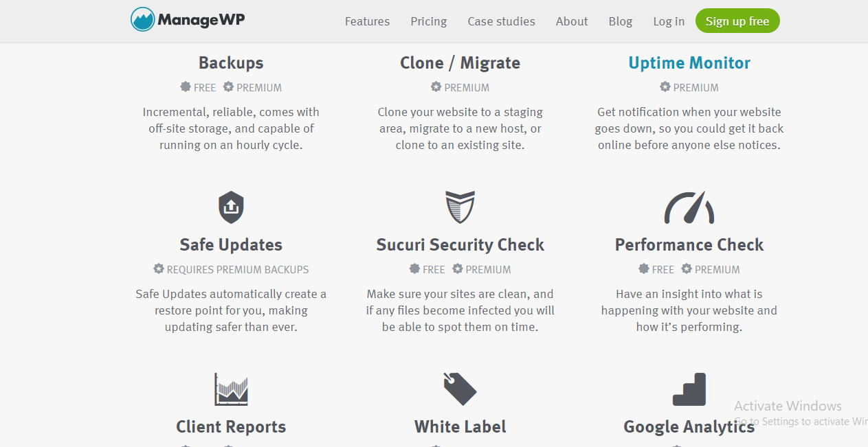Viewport: 868px width, 447px height.
Task: Open the Performance Check heading link
Action: coord(689,245)
